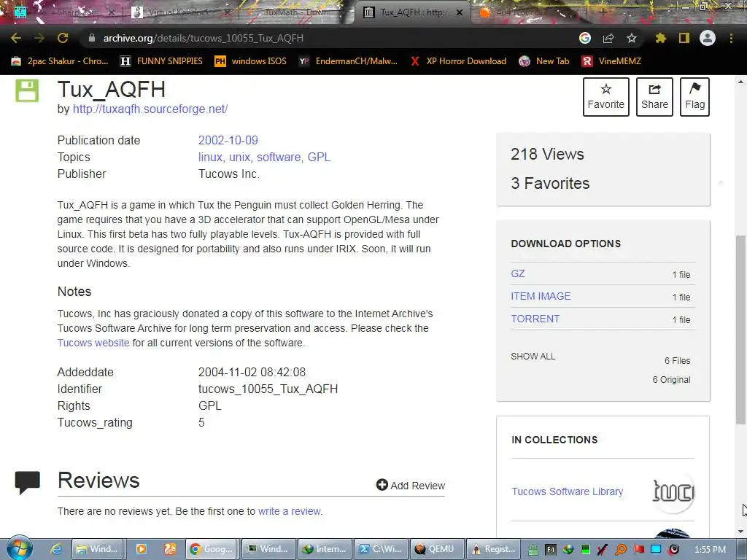The width and height of the screenshot is (747, 560).
Task: Switch to the TuxMath download tab
Action: 295,12
